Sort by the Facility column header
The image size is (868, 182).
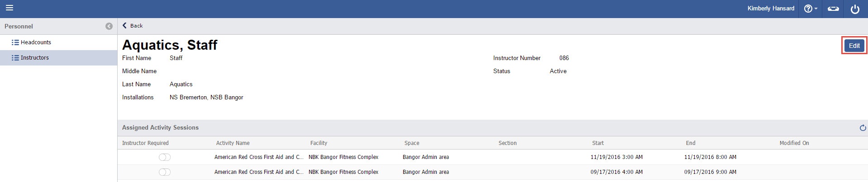[x=319, y=143]
